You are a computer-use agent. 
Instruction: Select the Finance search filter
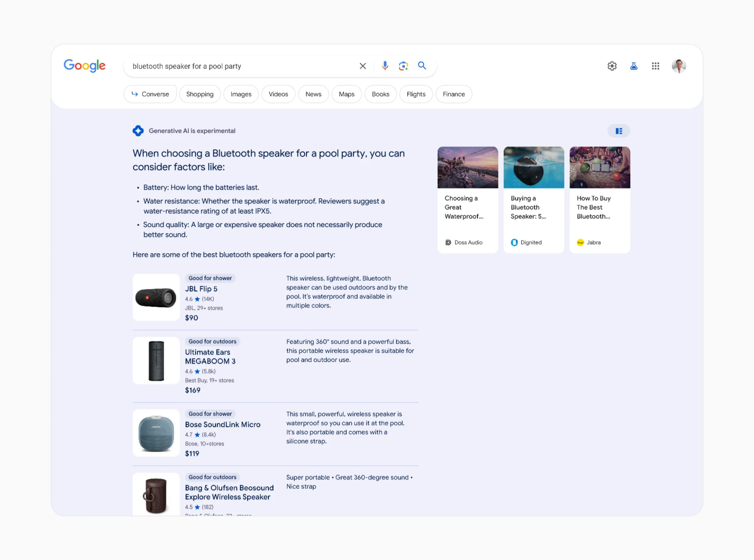coord(453,94)
